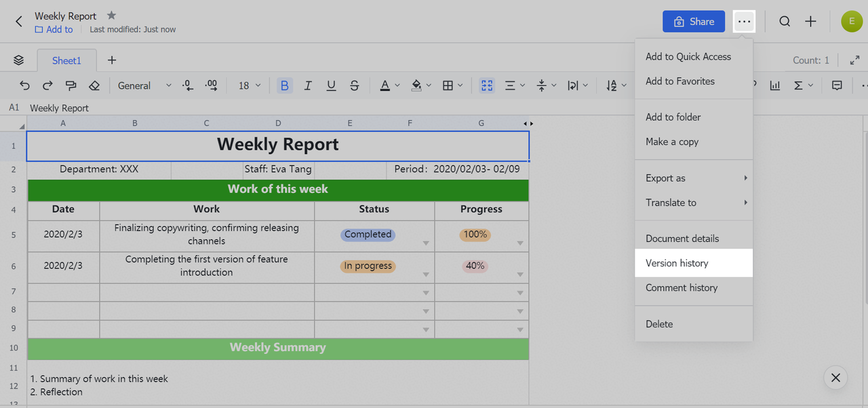Select the paint format tool
This screenshot has width=868, height=408.
coord(71,85)
